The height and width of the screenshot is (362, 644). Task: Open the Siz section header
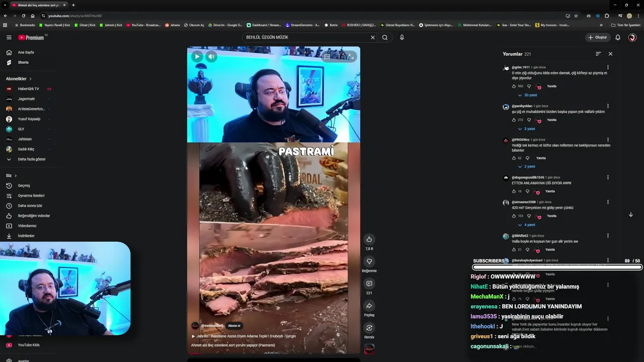pos(11,175)
